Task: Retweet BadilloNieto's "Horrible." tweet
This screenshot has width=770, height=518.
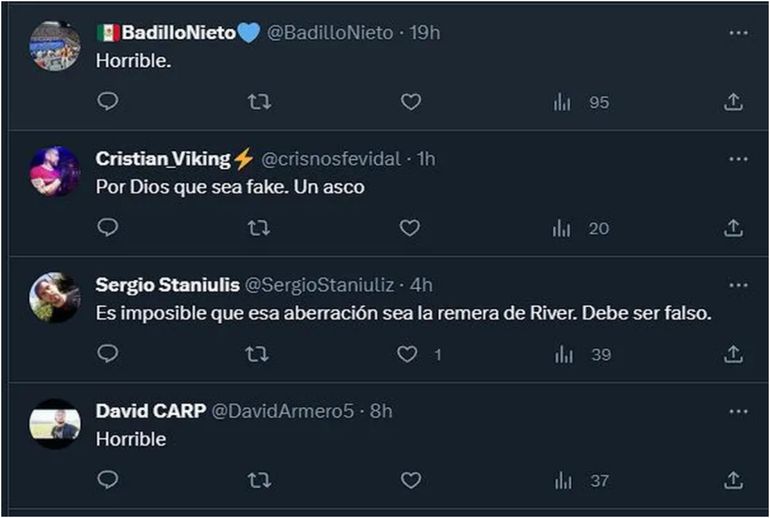Action: [x=259, y=101]
